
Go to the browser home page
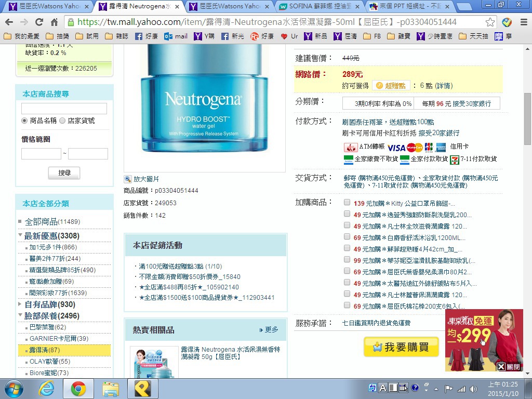[x=54, y=22]
